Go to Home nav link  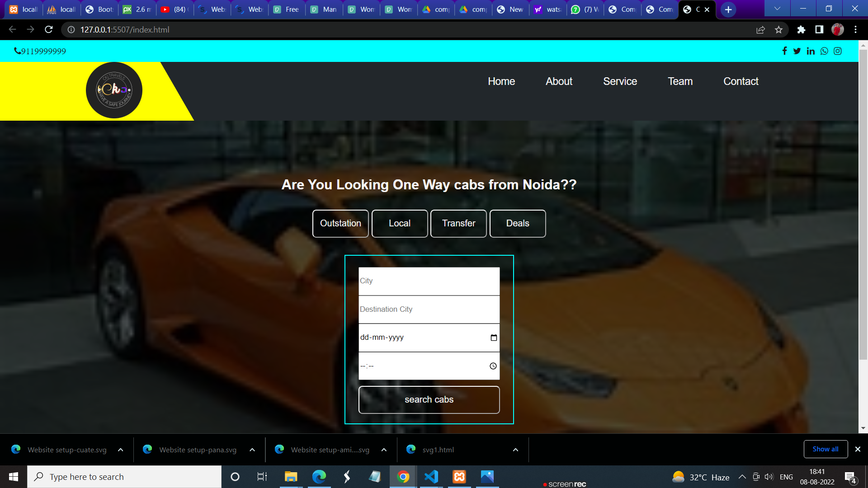[x=501, y=81]
